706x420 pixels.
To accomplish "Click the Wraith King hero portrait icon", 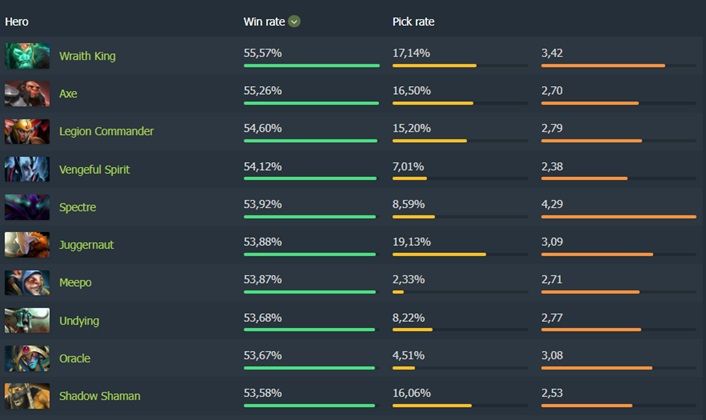I will pyautogui.click(x=27, y=56).
